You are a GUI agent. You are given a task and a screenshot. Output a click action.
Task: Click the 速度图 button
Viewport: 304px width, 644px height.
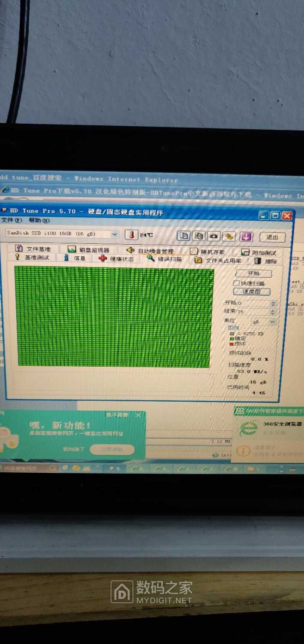[x=252, y=292]
